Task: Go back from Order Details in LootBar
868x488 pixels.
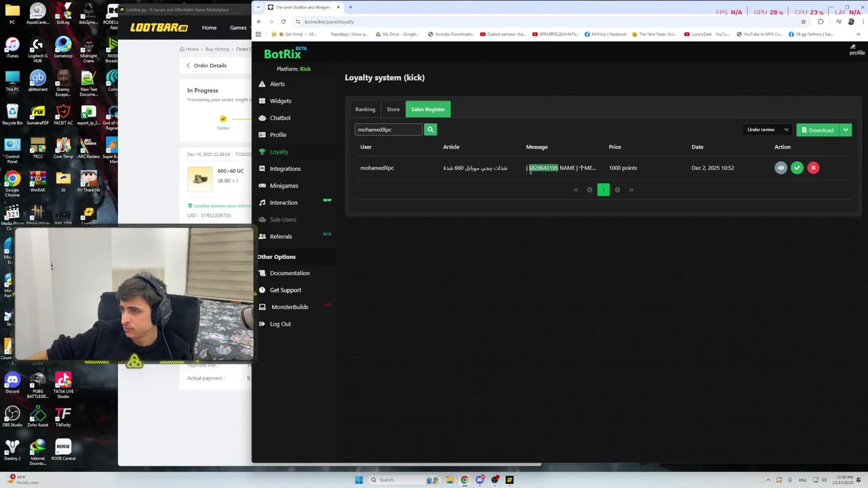Action: (x=188, y=66)
